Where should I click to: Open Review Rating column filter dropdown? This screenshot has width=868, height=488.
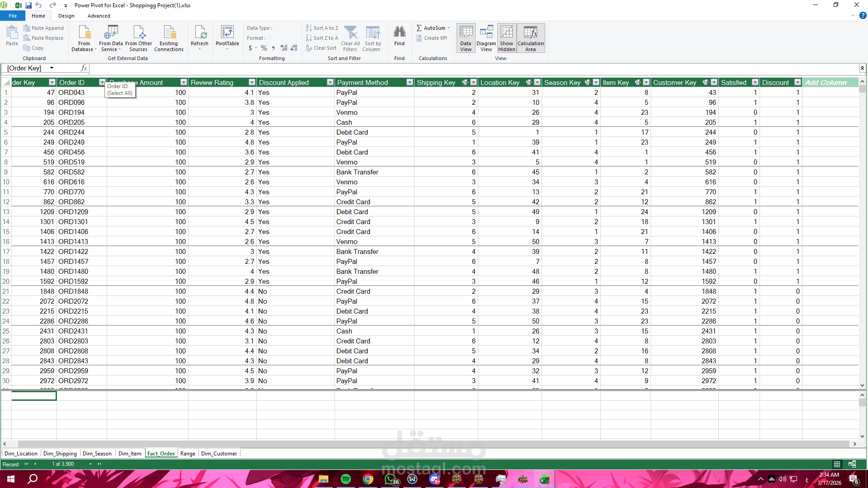252,82
